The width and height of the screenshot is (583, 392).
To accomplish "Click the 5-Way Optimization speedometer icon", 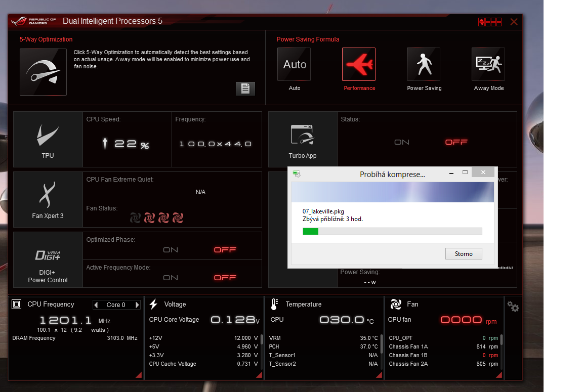I will [43, 72].
